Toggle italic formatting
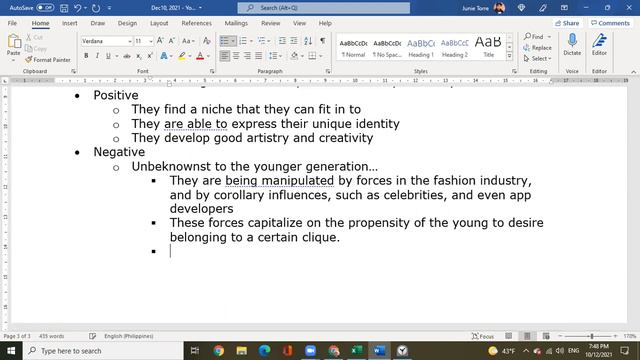This screenshot has width=640, height=360. [97, 56]
